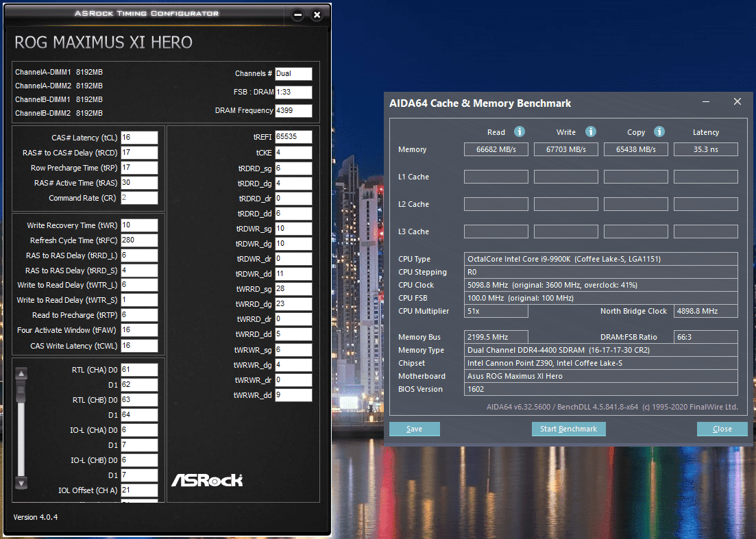Select the CAS Write Latency (tCWL) field
Screen dimensions: 756x539
pos(139,346)
